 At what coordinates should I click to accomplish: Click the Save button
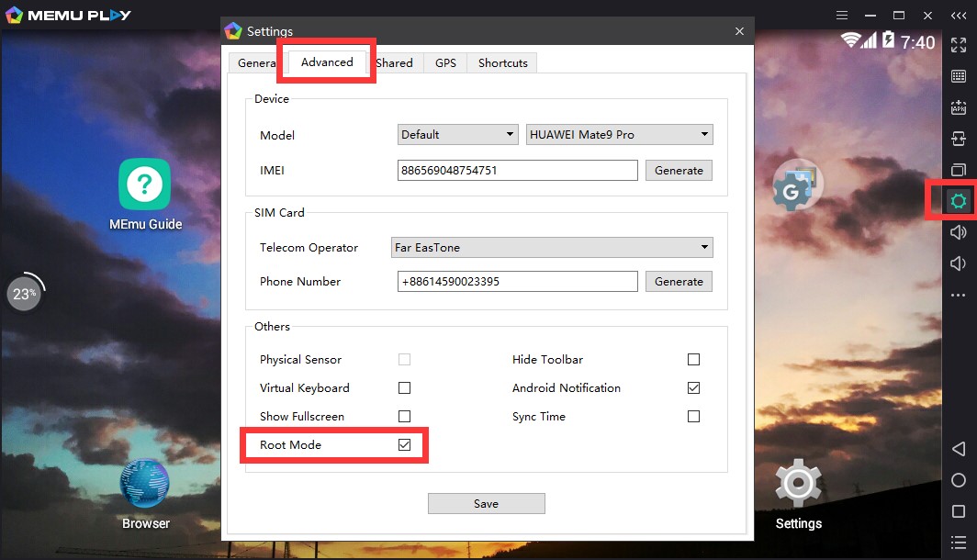point(486,504)
